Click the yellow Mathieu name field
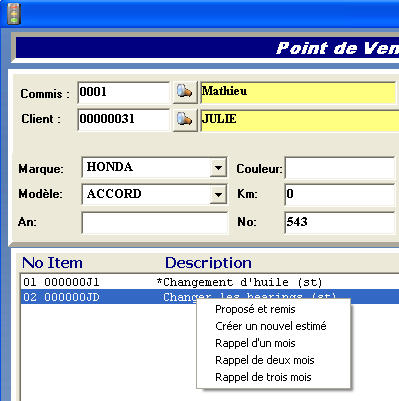 click(x=299, y=92)
